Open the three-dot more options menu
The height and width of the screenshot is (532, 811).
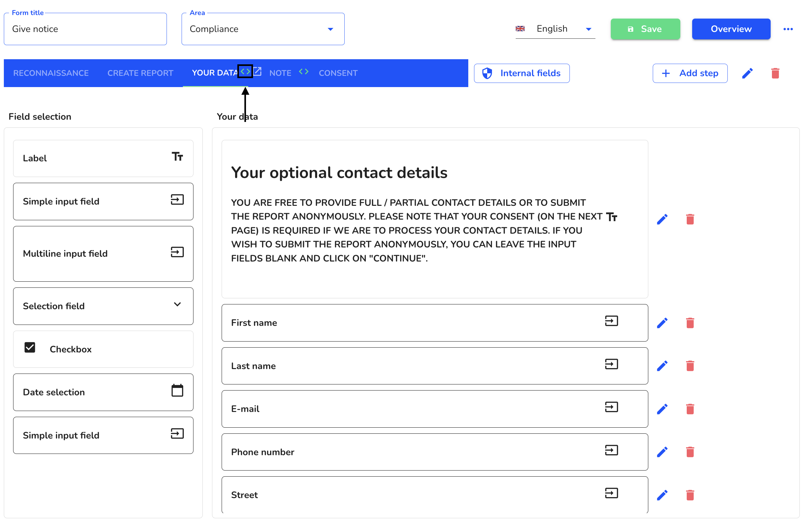(788, 29)
